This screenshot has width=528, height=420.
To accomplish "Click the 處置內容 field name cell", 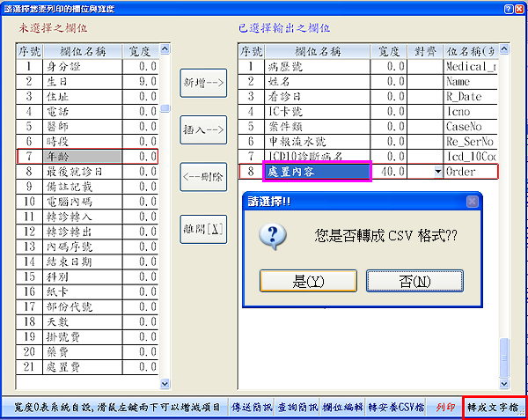I will pyautogui.click(x=317, y=172).
